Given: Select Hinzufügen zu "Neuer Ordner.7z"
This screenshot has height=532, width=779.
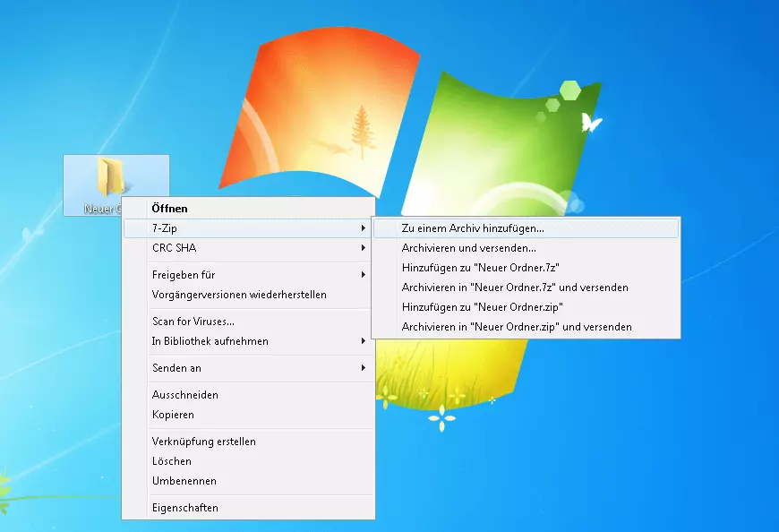Looking at the screenshot, I should pyautogui.click(x=481, y=268).
